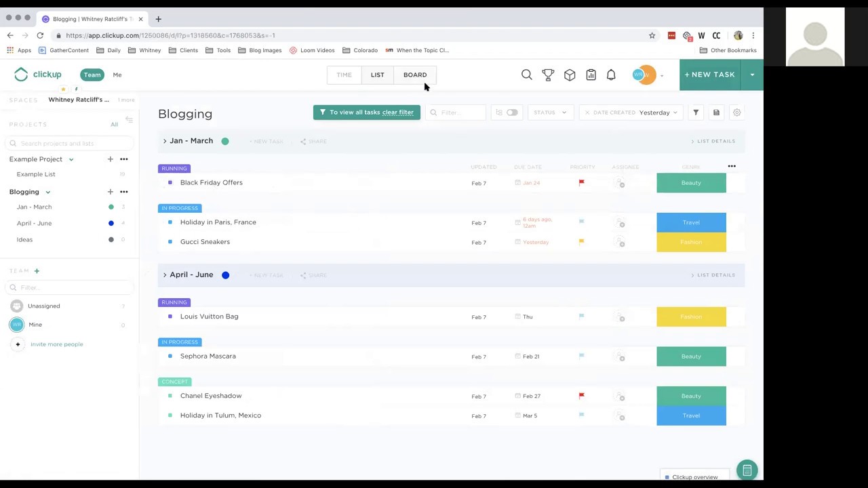Screen dimensions: 868x488
Task: Collapse Blogging project chevron in sidebar
Action: [47, 192]
